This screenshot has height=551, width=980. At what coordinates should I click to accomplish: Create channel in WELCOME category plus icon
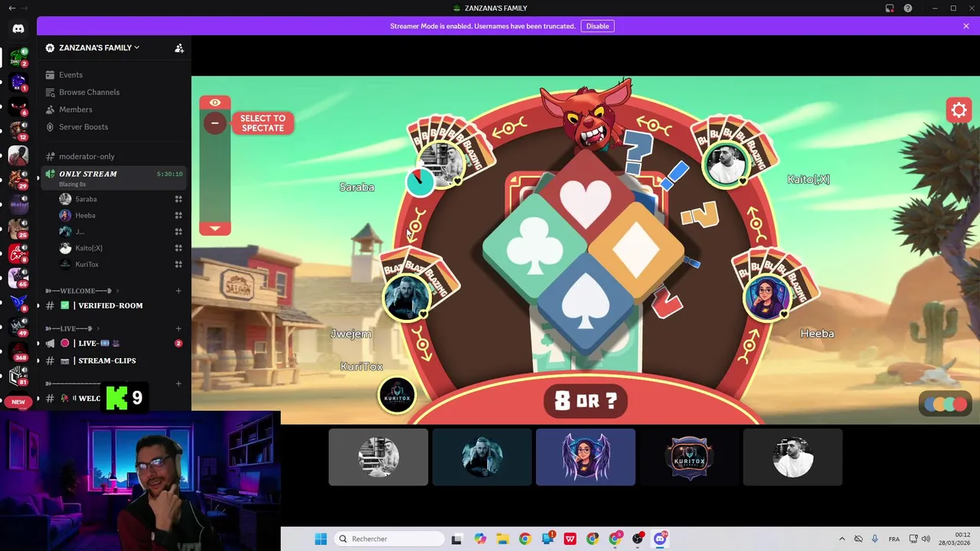(178, 291)
